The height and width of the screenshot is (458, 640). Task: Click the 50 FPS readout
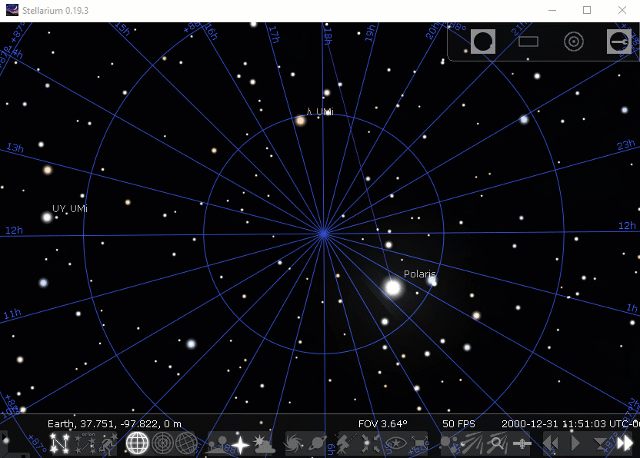(x=459, y=424)
